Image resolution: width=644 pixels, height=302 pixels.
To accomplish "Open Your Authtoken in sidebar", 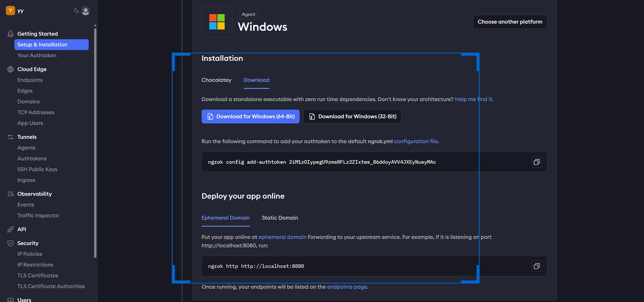I will pyautogui.click(x=37, y=55).
